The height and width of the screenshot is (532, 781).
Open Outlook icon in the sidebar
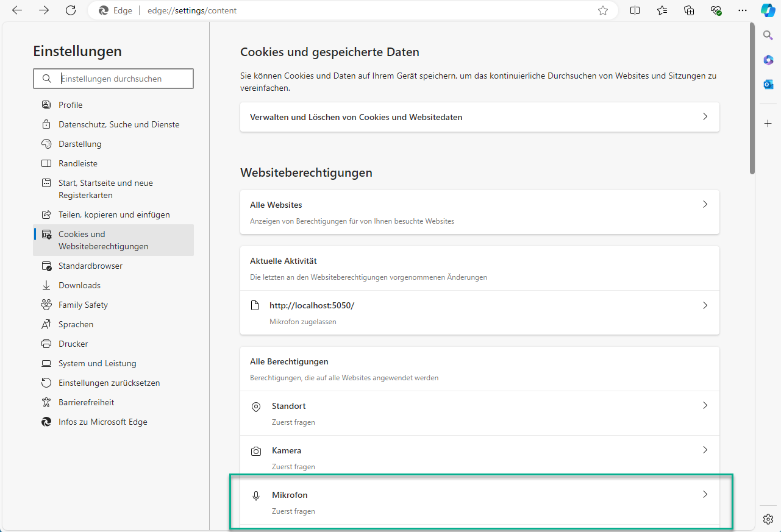point(768,84)
